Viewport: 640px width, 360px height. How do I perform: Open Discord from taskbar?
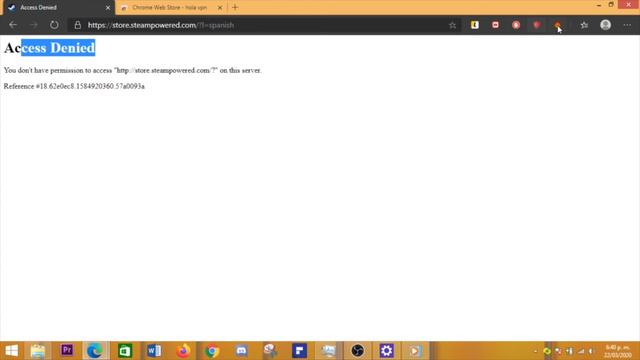pos(241,351)
